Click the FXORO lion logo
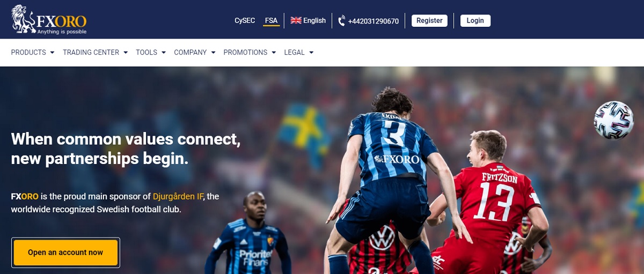644x274 pixels. [x=49, y=20]
